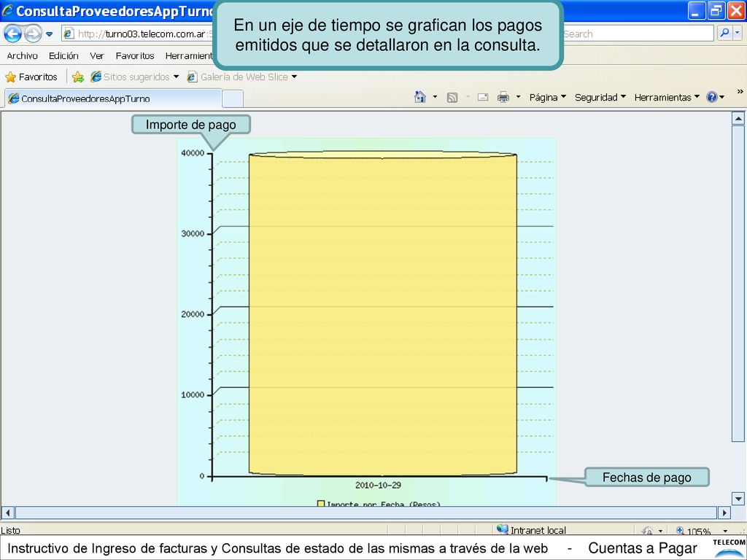Screen dimensions: 747x560
Task: Open Sitios sugeridos link
Action: (136, 77)
